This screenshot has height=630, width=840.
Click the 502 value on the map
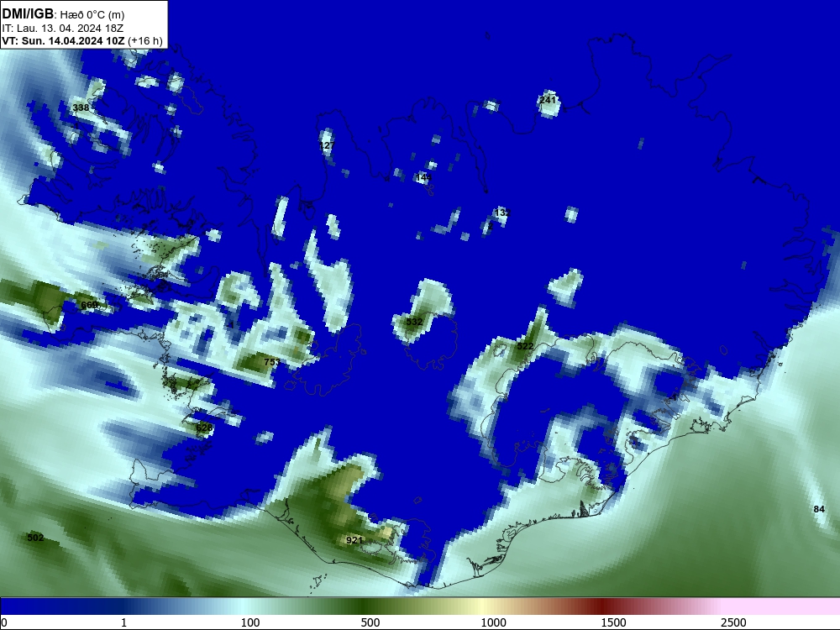35,538
